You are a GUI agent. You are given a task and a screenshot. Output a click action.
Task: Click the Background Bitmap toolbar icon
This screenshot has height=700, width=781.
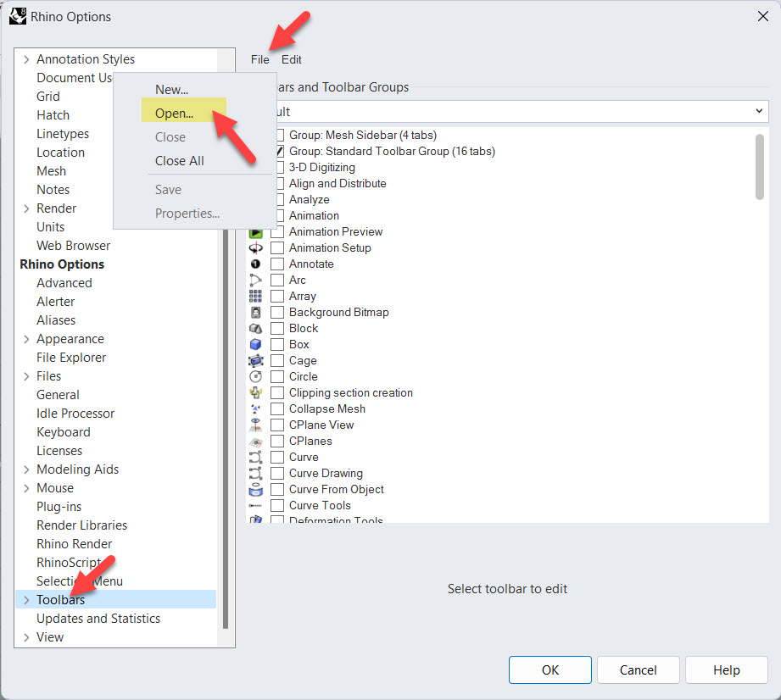pyautogui.click(x=255, y=312)
